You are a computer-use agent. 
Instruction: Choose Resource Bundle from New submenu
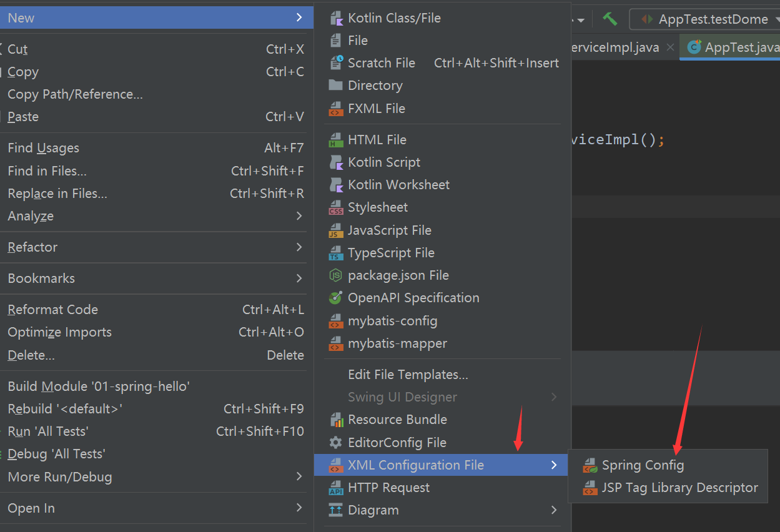(x=442, y=420)
